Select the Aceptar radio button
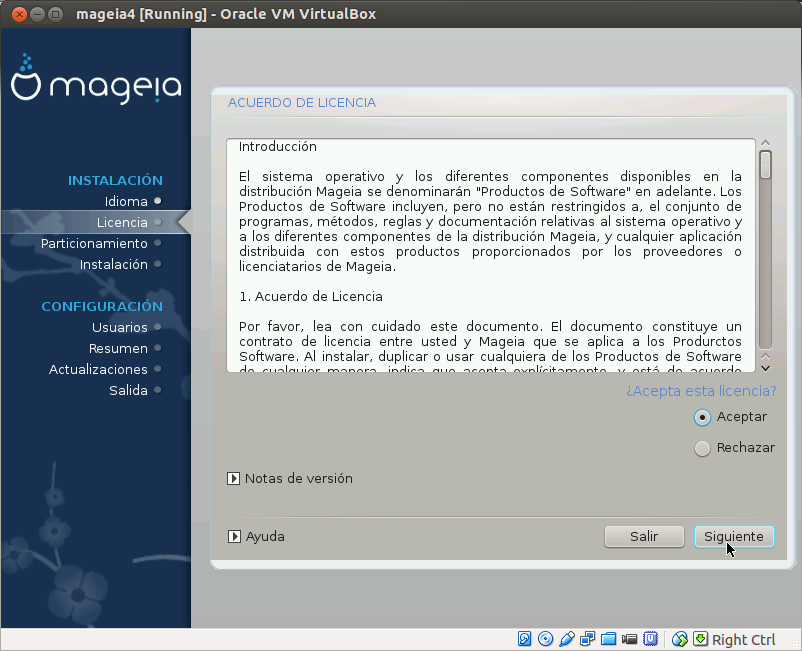Viewport: 802px width, 651px height. [x=703, y=417]
